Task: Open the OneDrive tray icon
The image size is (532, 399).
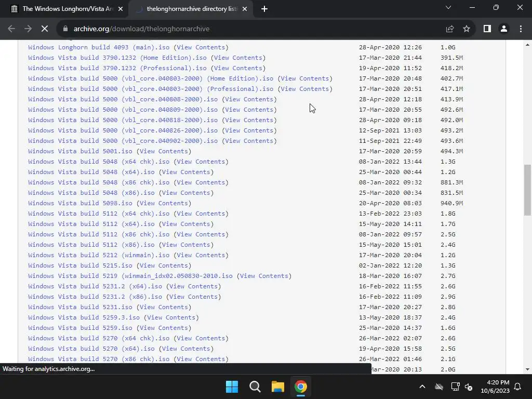Action: pyautogui.click(x=439, y=387)
